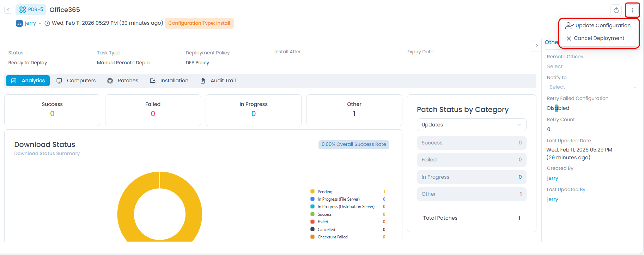The image size is (644, 255).
Task: Click the jerry user avatar icon
Action: click(x=19, y=23)
